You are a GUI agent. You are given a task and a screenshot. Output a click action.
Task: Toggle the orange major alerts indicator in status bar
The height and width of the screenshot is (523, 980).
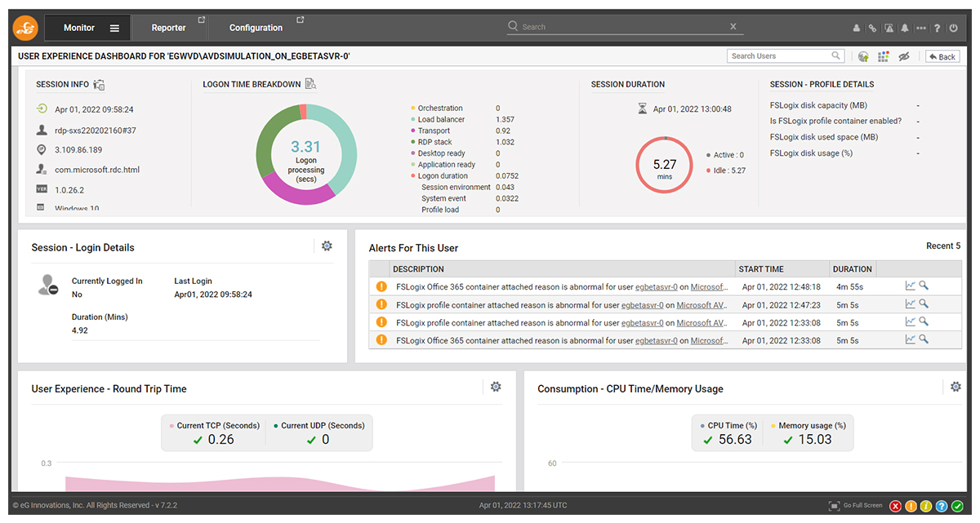[911, 506]
